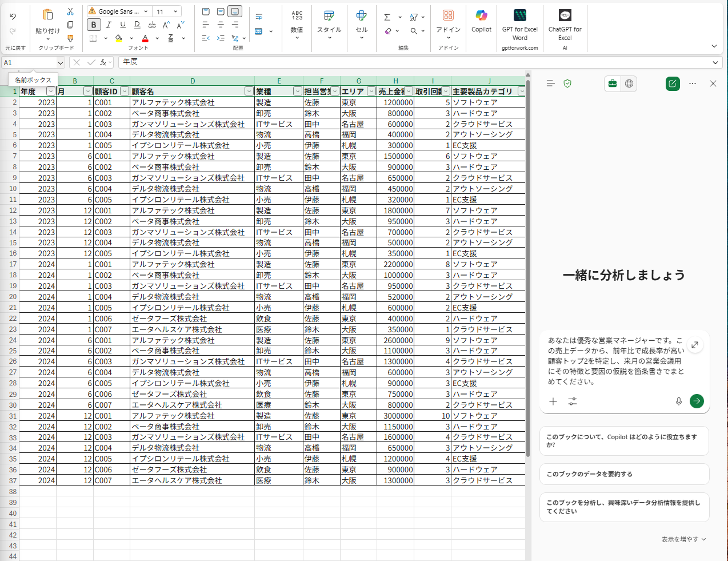Click the red font color swatch
The height and width of the screenshot is (561, 728).
click(145, 38)
